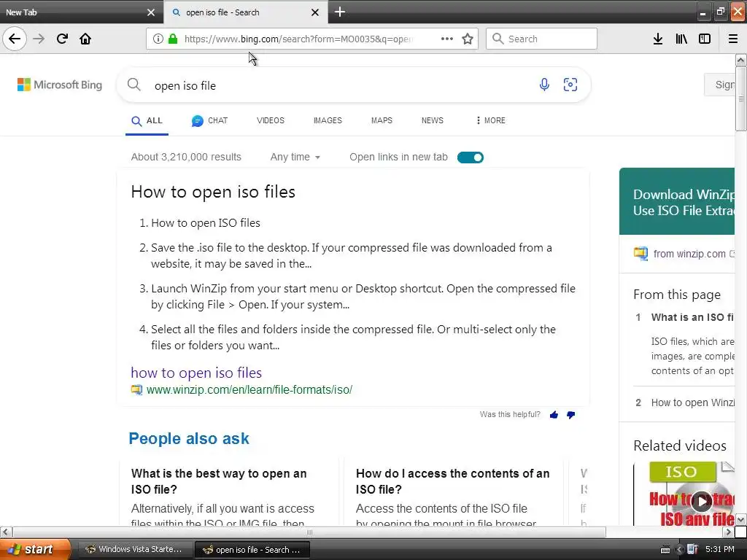Click the keyboard icon in system tray
This screenshot has width=747, height=560.
tap(665, 550)
